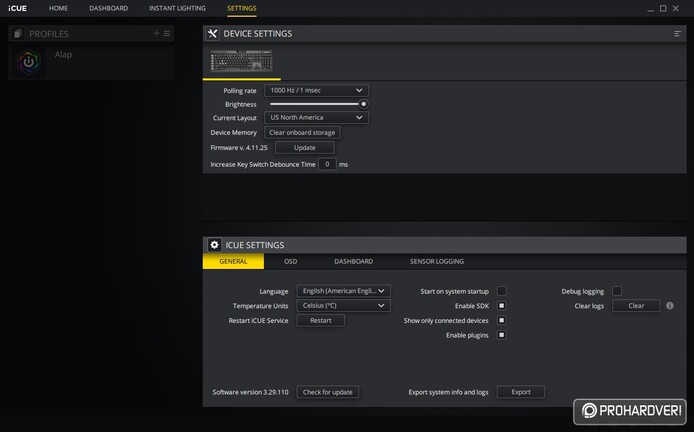Viewport: 694px width, 432px height.
Task: Select the keyboard device thumbnail
Action: pyautogui.click(x=241, y=61)
